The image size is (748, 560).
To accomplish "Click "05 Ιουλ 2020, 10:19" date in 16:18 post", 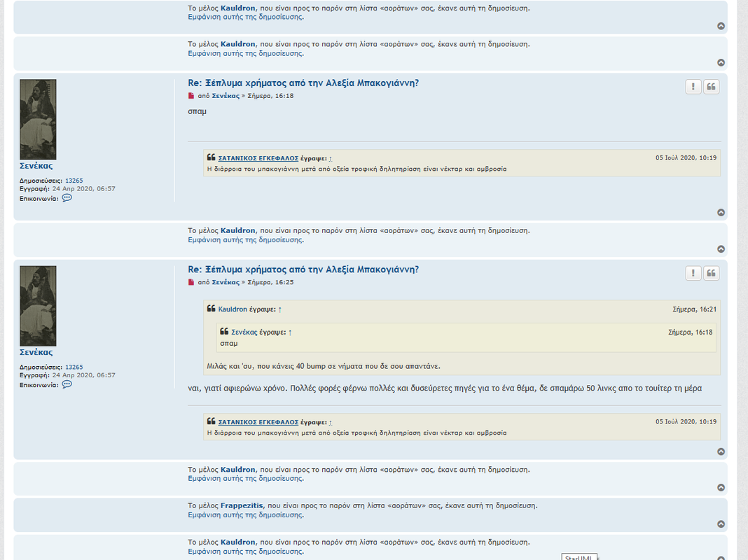I will coord(686,157).
